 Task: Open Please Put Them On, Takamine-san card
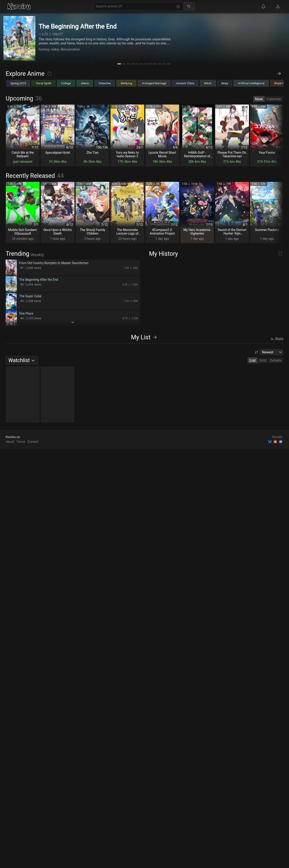coord(232,135)
